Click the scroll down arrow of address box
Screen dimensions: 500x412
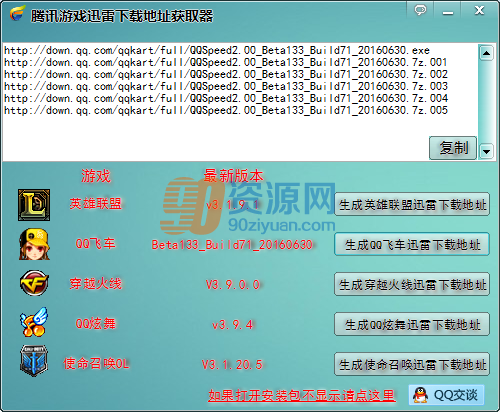pyautogui.click(x=486, y=152)
